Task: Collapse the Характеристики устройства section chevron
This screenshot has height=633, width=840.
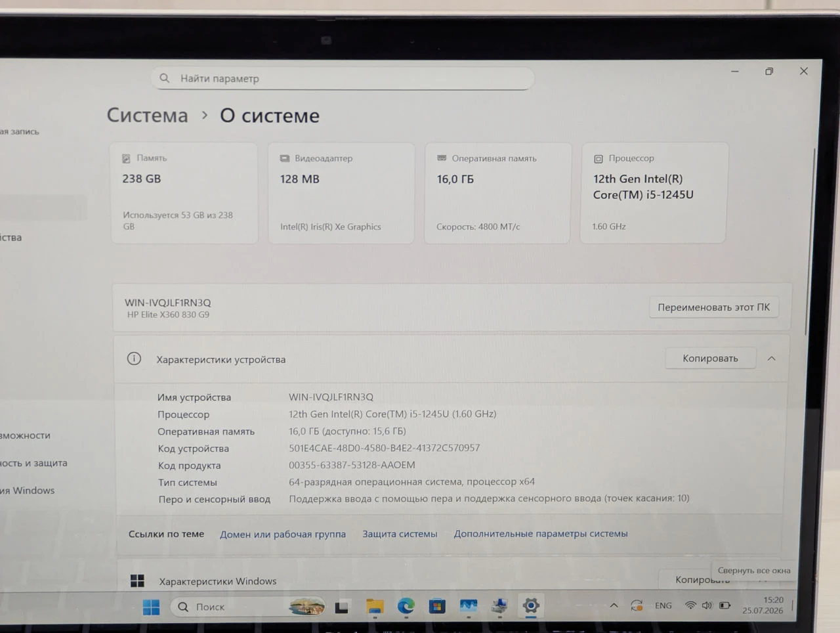Action: click(x=772, y=359)
